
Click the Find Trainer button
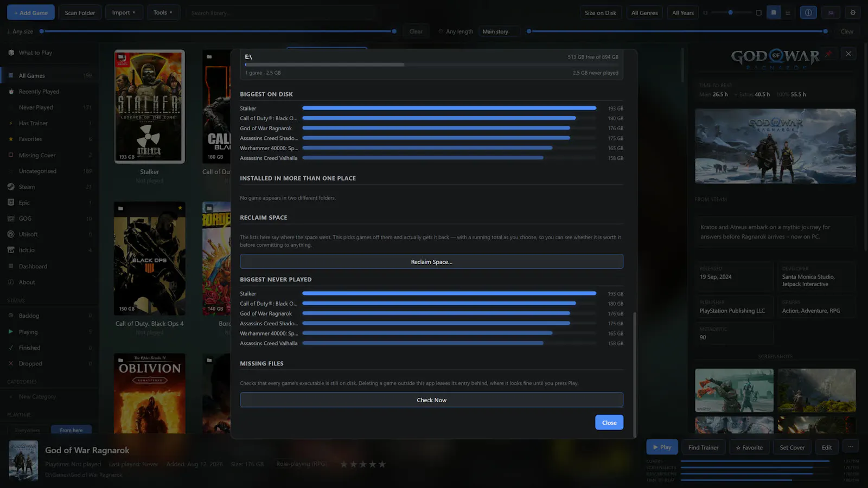click(x=703, y=447)
